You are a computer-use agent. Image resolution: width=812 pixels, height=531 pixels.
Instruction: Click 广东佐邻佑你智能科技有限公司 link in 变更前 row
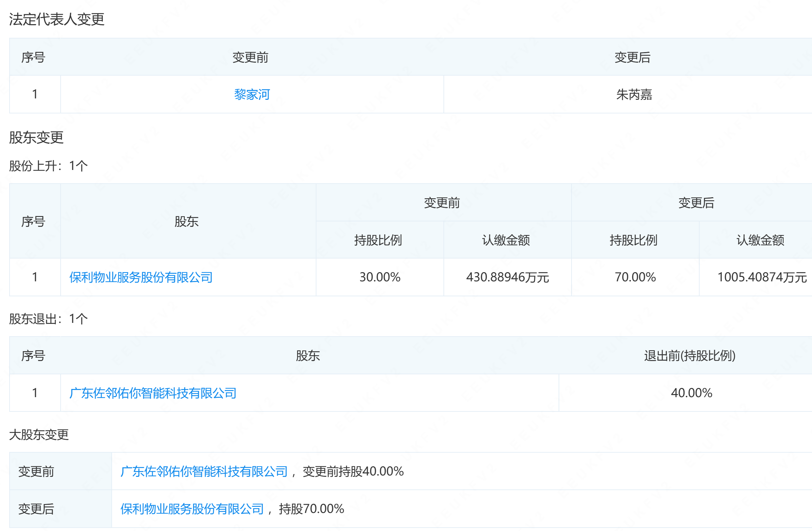tap(203, 471)
